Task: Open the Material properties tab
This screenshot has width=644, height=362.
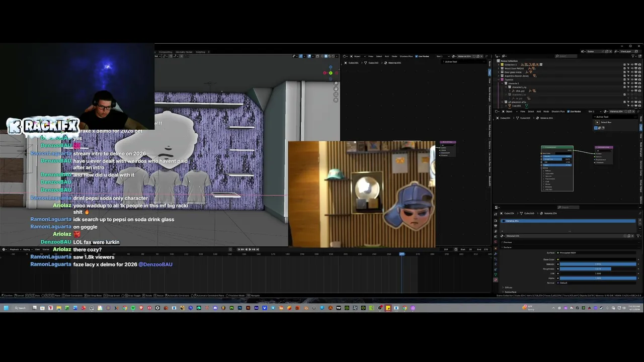Action: coord(496,280)
